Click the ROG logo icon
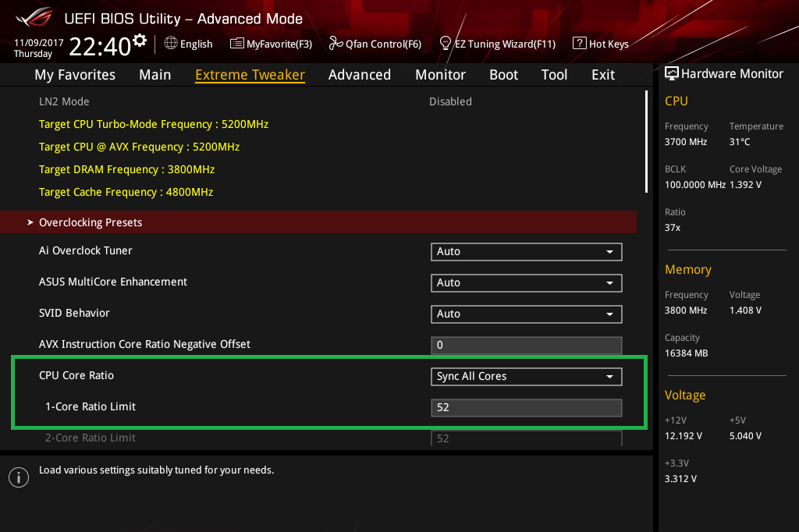The width and height of the screenshot is (799, 532). (34, 19)
